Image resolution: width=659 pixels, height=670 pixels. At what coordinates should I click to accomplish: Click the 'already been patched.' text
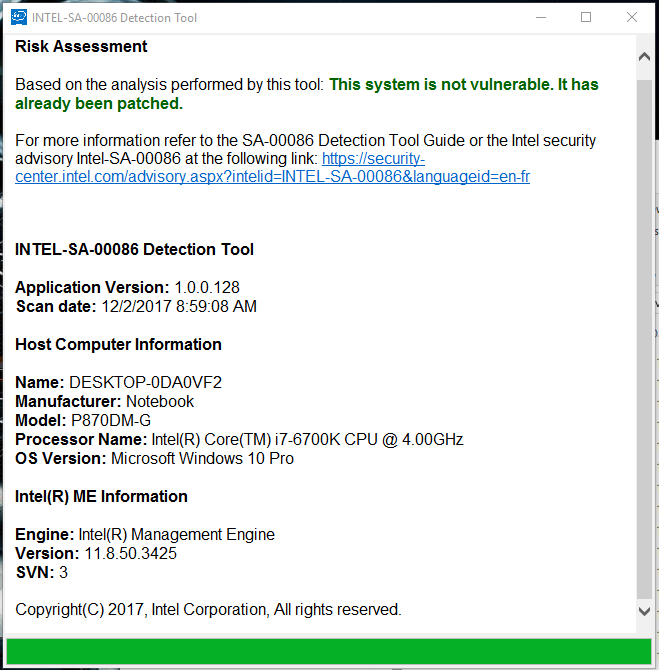[x=99, y=103]
